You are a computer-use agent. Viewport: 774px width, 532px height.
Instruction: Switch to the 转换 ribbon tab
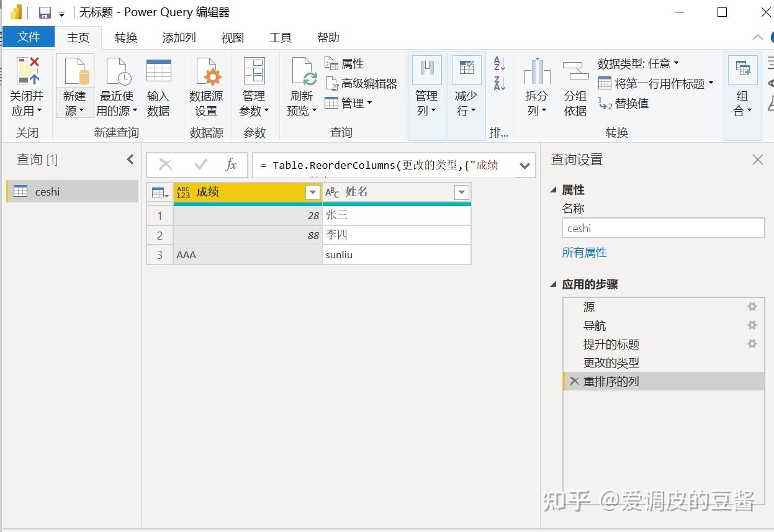(125, 37)
